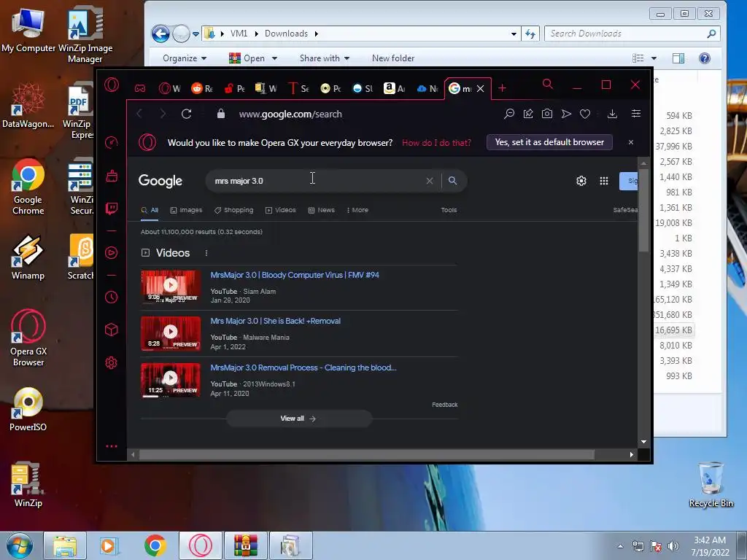Play the 8:28 video thumbnail preview

tap(171, 333)
